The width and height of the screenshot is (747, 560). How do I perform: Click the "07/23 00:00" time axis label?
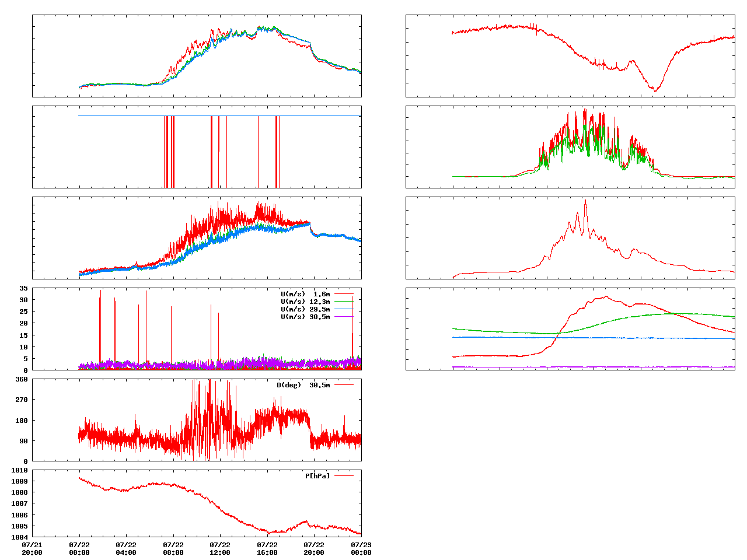(361, 549)
